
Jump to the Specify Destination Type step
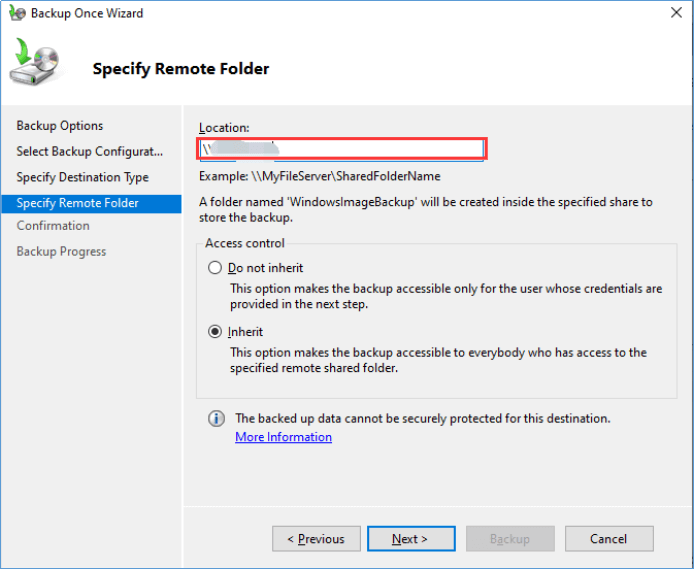tap(82, 178)
